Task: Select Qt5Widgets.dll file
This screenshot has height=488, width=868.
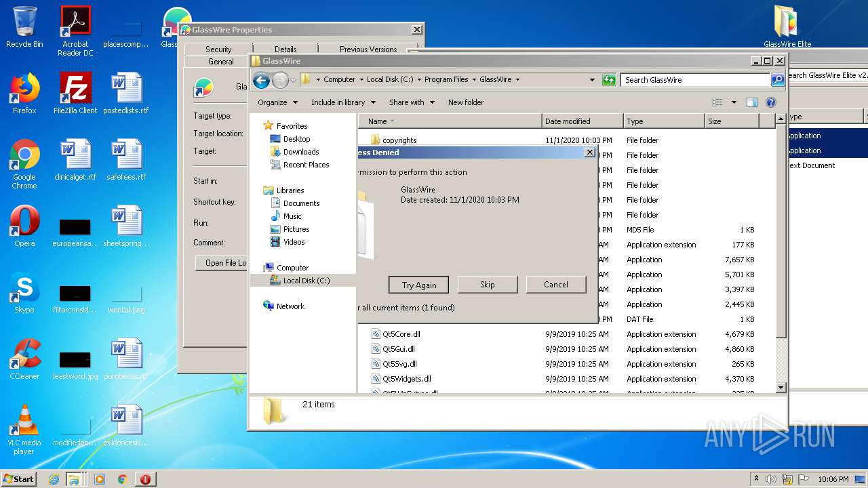Action: [x=406, y=379]
